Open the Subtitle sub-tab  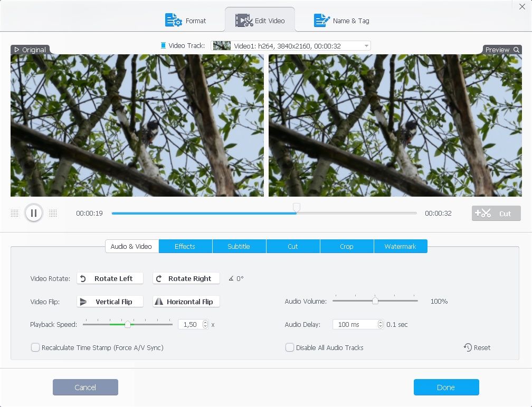point(239,246)
